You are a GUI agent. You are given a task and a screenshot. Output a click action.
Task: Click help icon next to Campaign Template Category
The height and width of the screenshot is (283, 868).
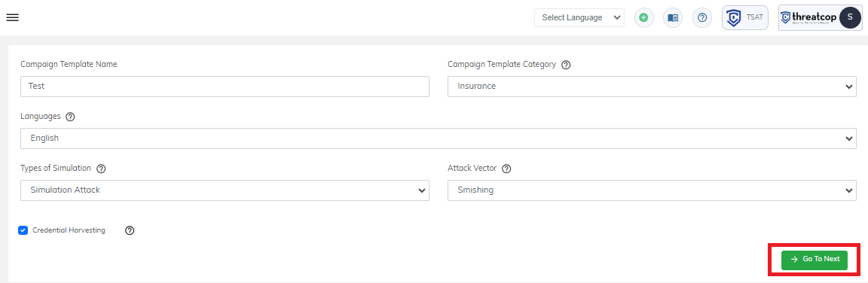[566, 65]
